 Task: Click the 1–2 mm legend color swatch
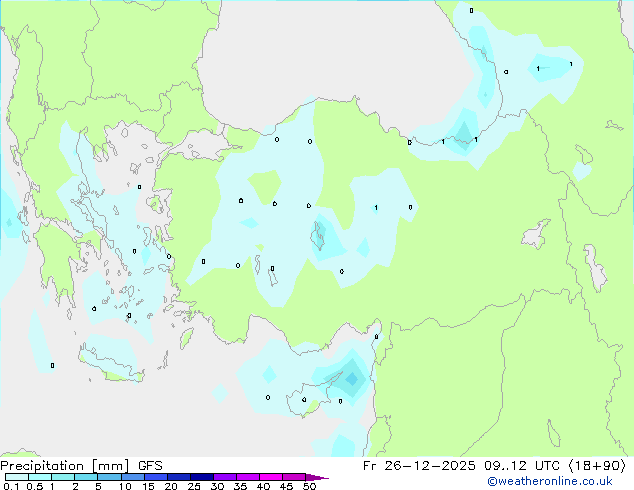point(63,477)
